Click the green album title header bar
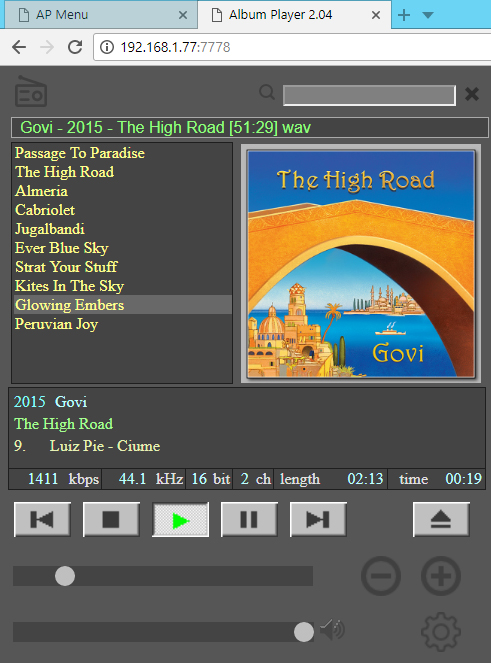Image resolution: width=491 pixels, height=663 pixels. coord(250,128)
